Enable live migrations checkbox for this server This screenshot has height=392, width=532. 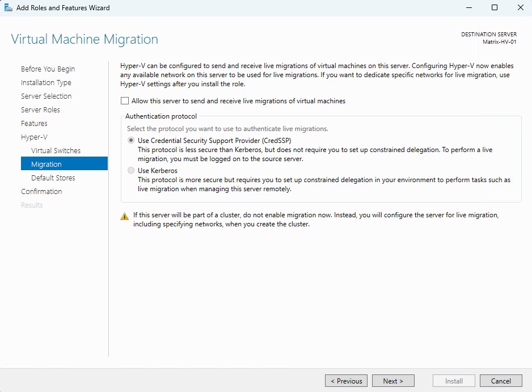point(125,101)
